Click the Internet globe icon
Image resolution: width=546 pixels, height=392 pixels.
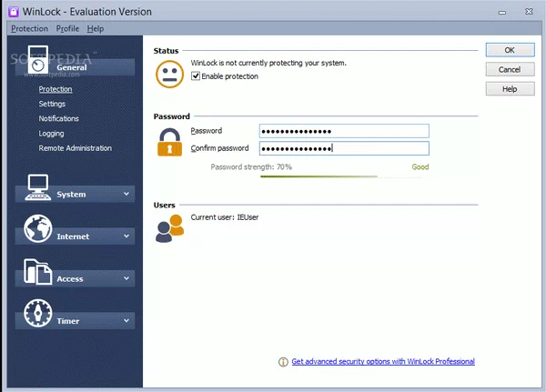37,230
